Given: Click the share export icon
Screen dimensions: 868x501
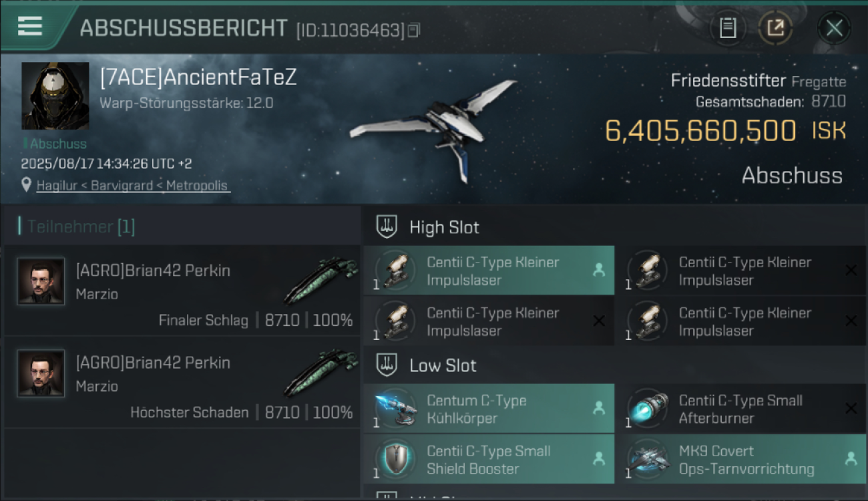Looking at the screenshot, I should pyautogui.click(x=775, y=28).
